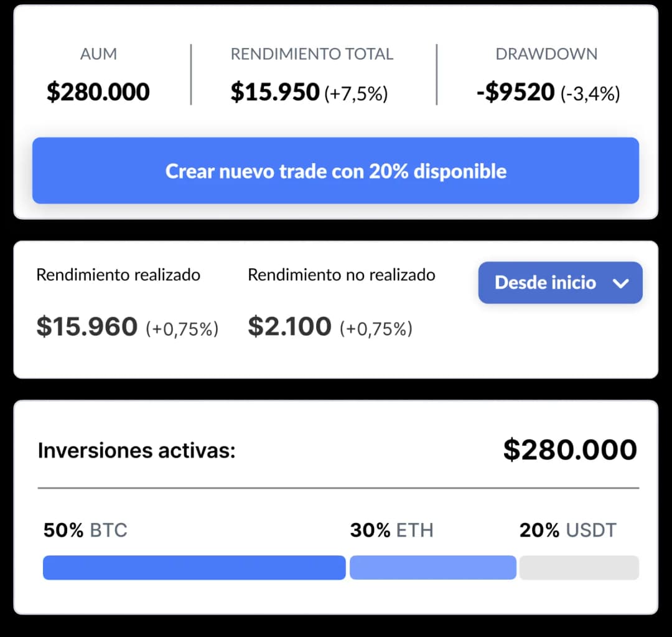This screenshot has height=637, width=672.
Task: Click the $15.950 total return value
Action: (x=274, y=91)
